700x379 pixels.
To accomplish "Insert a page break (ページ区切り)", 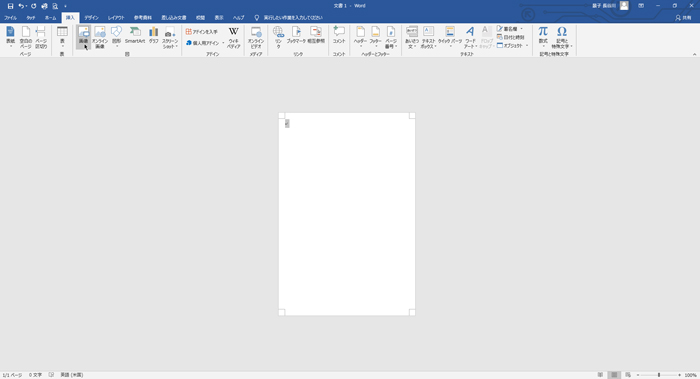I will pyautogui.click(x=41, y=37).
